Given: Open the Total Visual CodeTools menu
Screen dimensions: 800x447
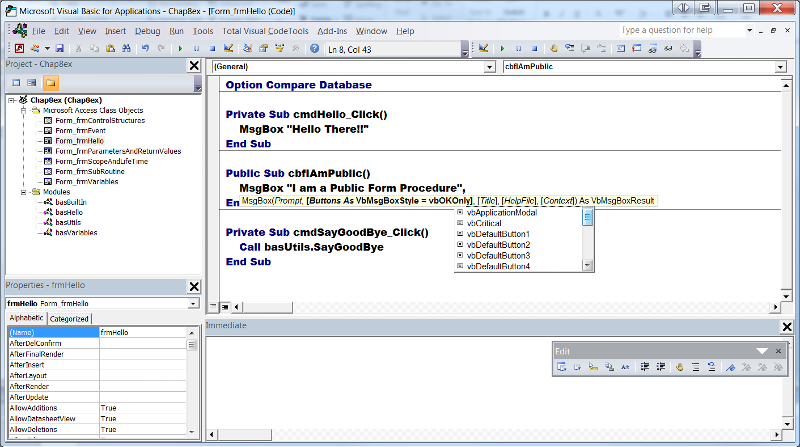Looking at the screenshot, I should 265,31.
